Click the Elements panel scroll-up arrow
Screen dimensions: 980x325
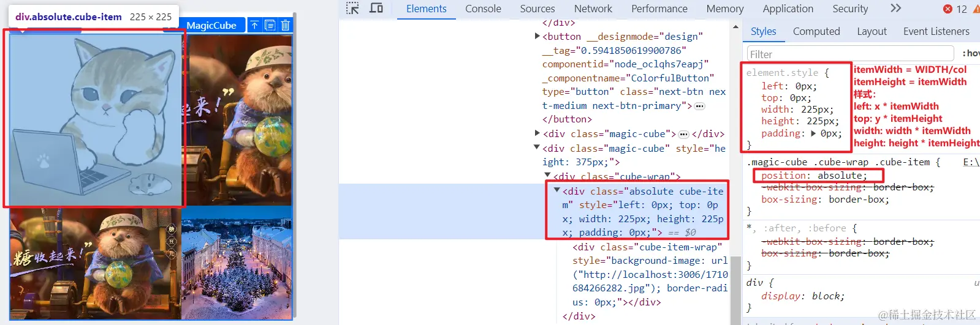click(735, 27)
